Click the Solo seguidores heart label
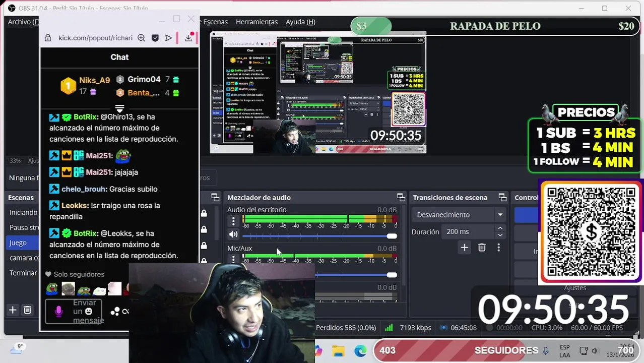This screenshot has height=363, width=644. [x=75, y=274]
